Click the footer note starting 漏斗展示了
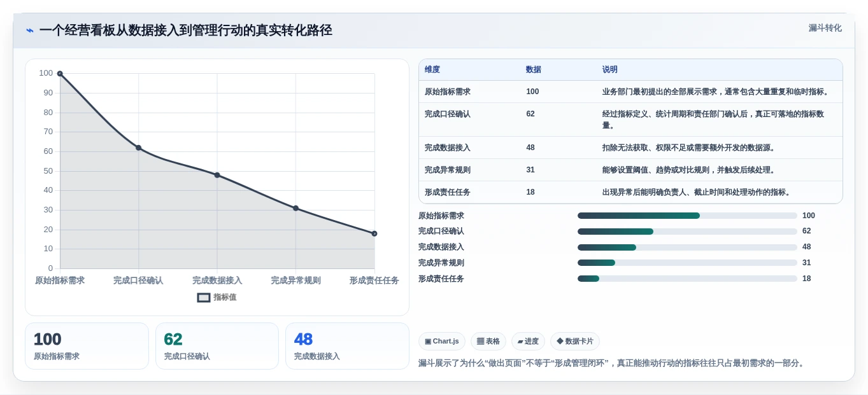 613,363
